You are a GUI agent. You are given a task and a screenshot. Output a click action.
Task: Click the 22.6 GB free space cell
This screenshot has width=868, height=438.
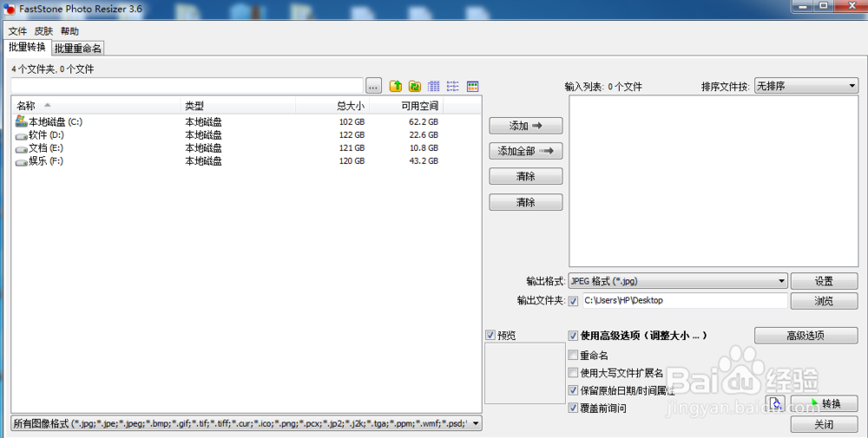(x=424, y=135)
